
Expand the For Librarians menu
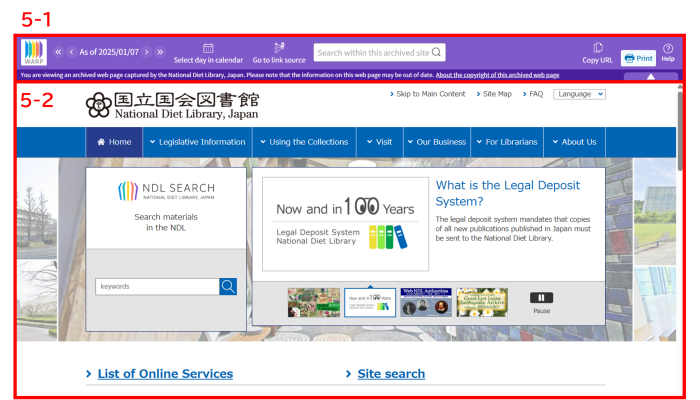(x=507, y=142)
